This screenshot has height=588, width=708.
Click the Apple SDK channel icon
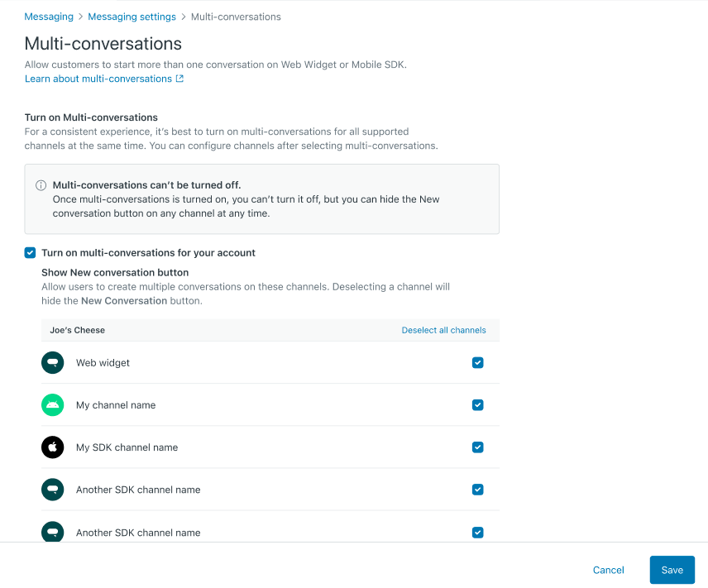click(x=52, y=447)
